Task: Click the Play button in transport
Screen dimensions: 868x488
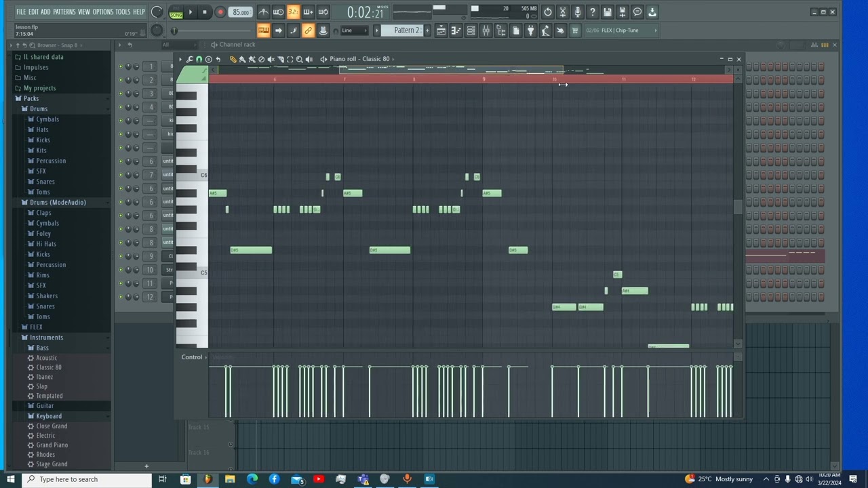Action: click(191, 12)
